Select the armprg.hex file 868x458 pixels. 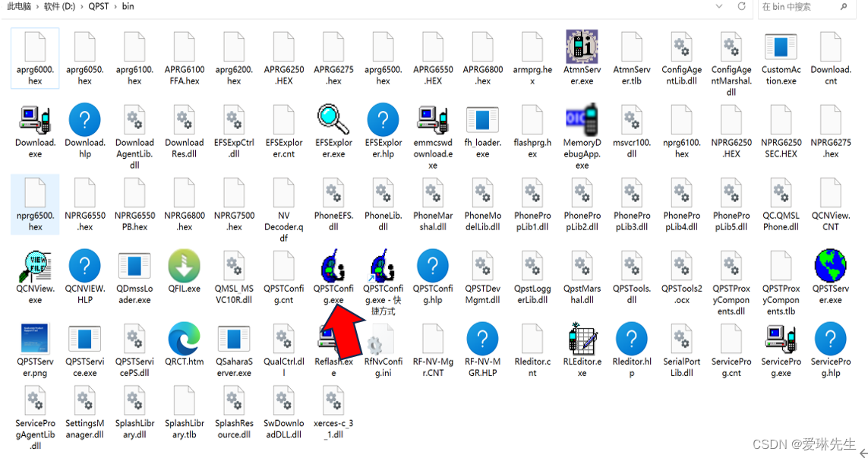pos(532,46)
